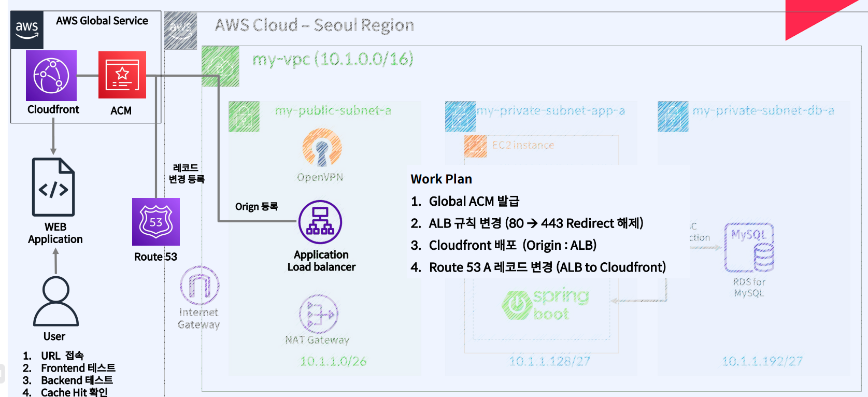The height and width of the screenshot is (397, 868).
Task: Click the WEB Application code file icon
Action: coord(53,187)
